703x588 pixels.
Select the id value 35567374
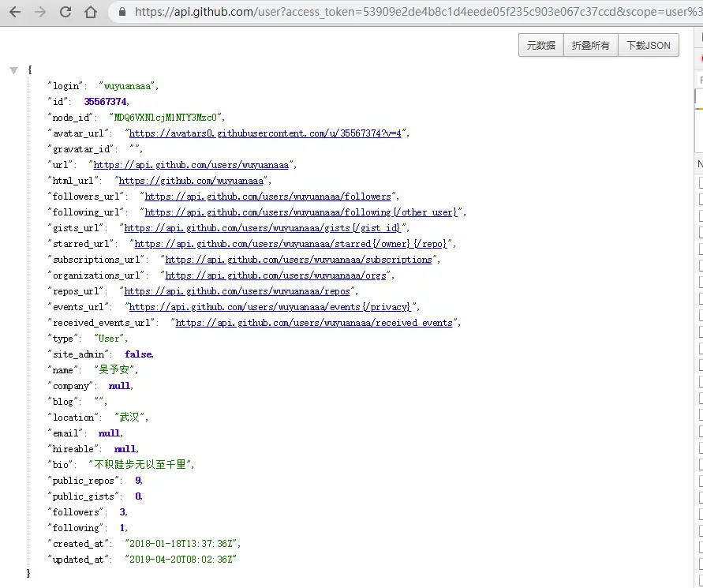click(x=106, y=102)
